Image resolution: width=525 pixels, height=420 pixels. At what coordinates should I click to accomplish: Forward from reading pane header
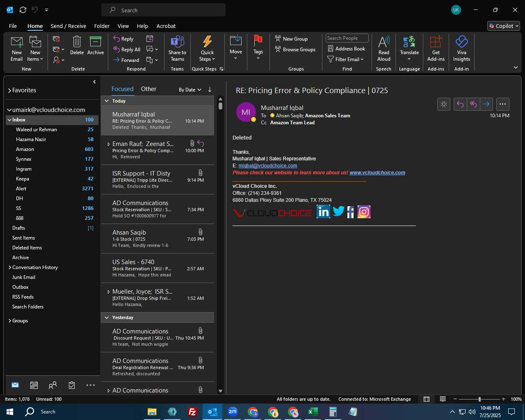486,104
